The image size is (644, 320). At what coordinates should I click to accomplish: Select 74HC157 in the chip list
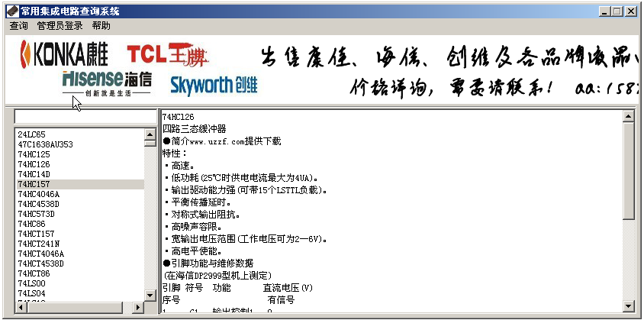tap(81, 184)
